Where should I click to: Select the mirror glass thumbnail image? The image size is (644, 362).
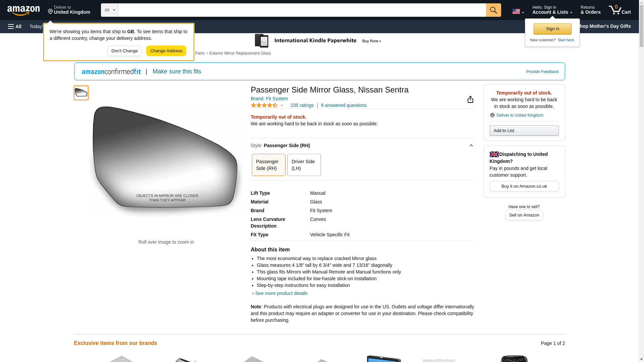81,93
